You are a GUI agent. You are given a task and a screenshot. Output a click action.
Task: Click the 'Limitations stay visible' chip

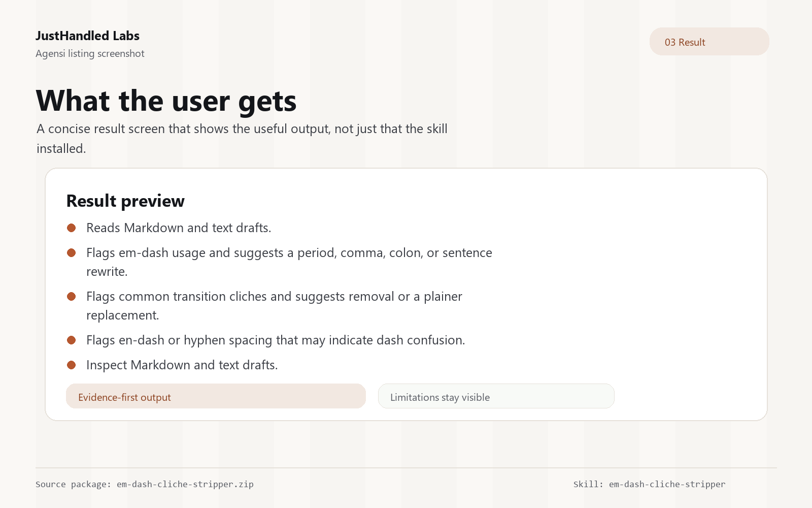click(x=496, y=396)
